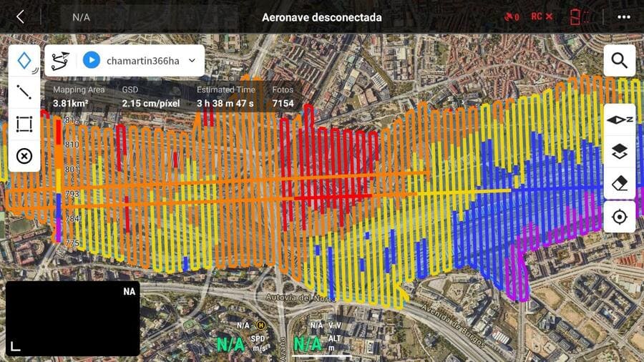Tap the ALT m altitude readout
Image resolution: width=644 pixels, height=362 pixels.
tap(317, 343)
